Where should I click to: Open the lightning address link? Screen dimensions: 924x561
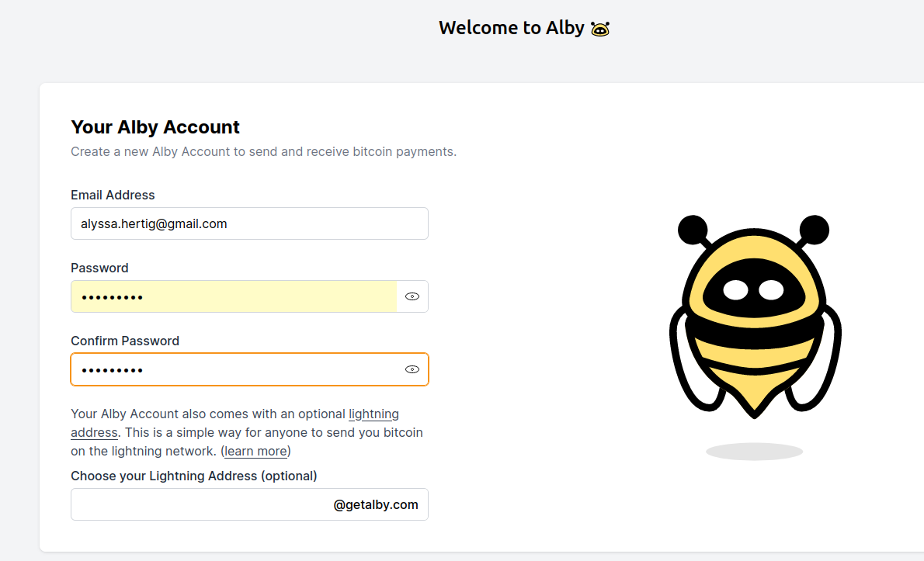[x=373, y=414]
